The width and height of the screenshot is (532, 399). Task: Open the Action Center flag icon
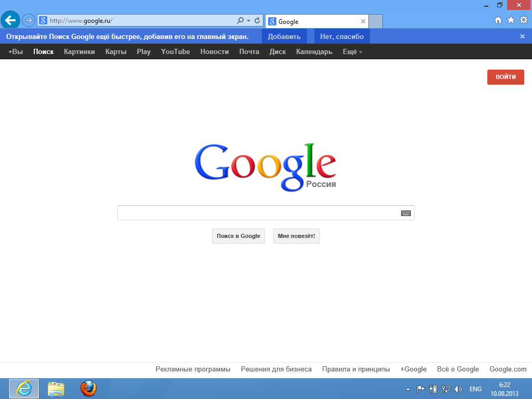pos(420,389)
